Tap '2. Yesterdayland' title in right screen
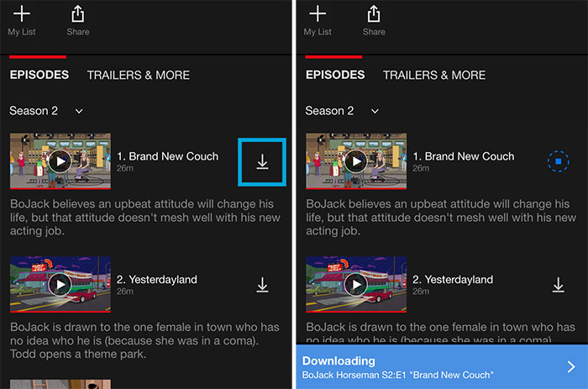Image resolution: width=588 pixels, height=389 pixels. click(x=453, y=280)
